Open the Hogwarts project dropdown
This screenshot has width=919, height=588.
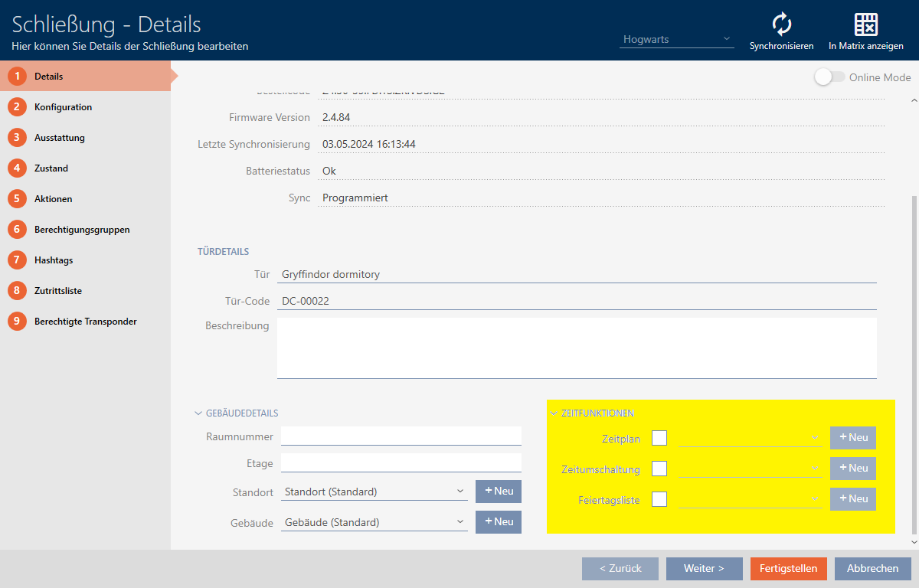[677, 39]
